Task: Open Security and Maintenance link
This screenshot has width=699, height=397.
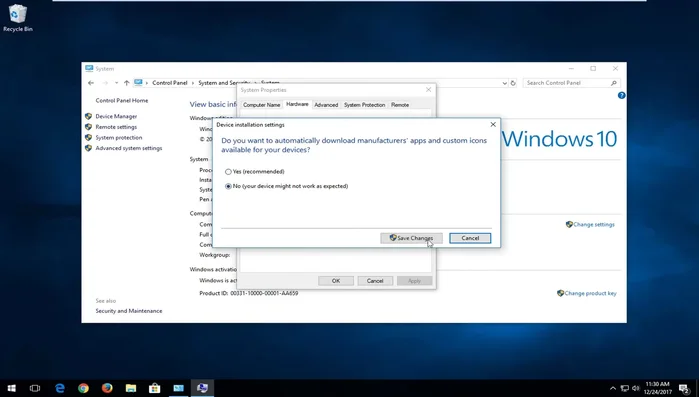Action: pos(129,311)
